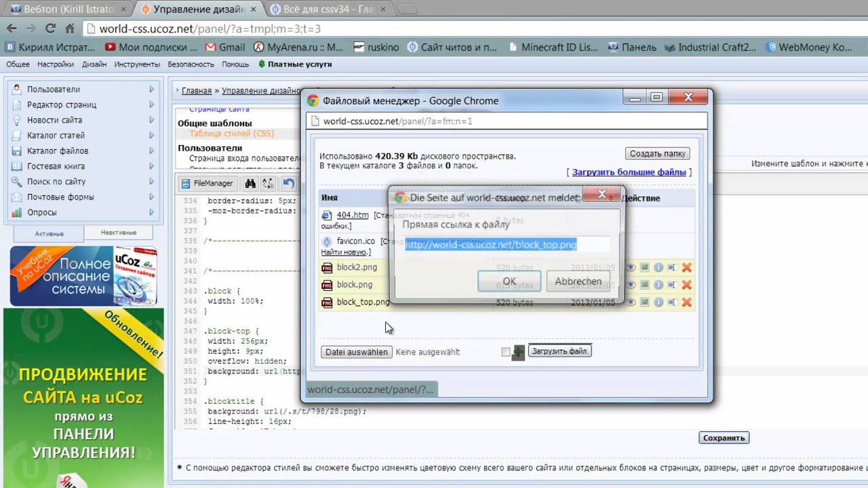868x488 pixels.
Task: Expand the Опросы sidebar arrow
Action: 152,212
